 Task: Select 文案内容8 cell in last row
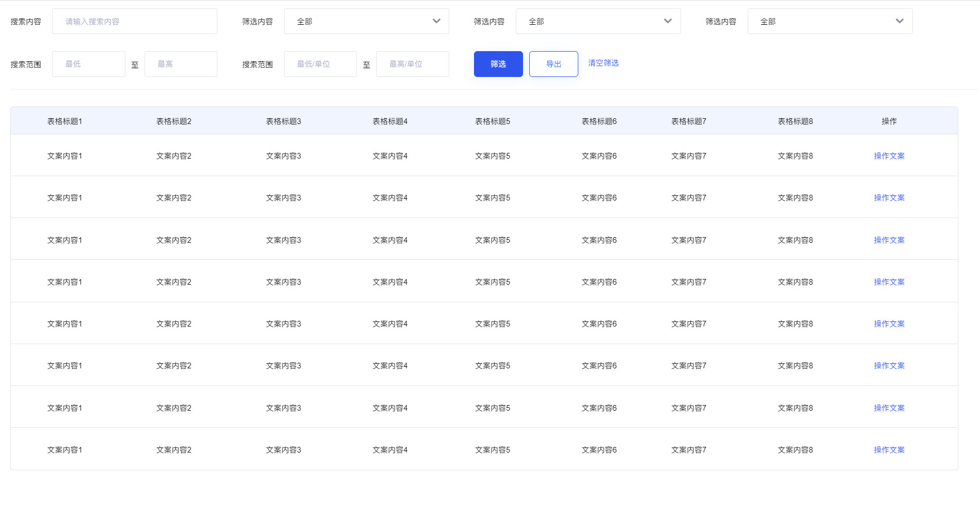[795, 450]
